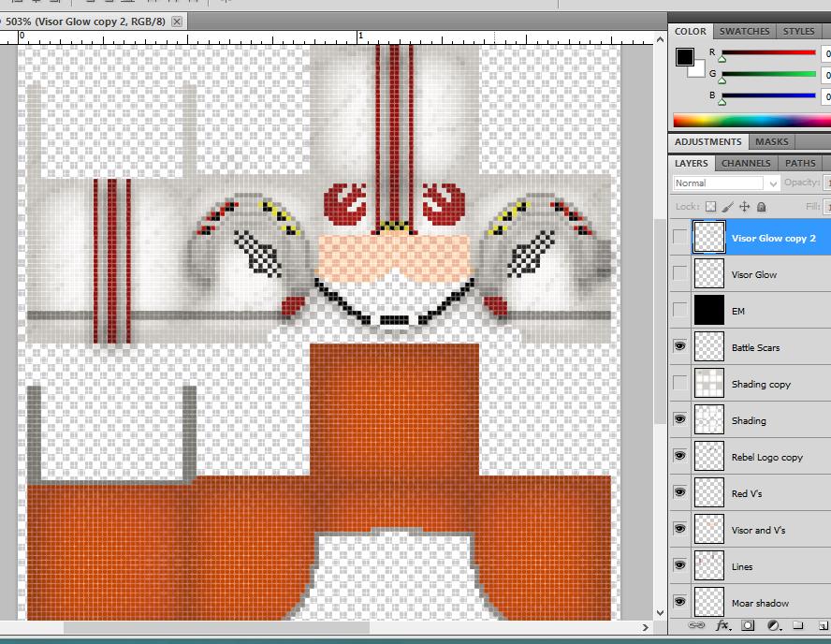This screenshot has height=644, width=831.
Task: Toggle visibility of the Red V's layer
Action: point(680,493)
